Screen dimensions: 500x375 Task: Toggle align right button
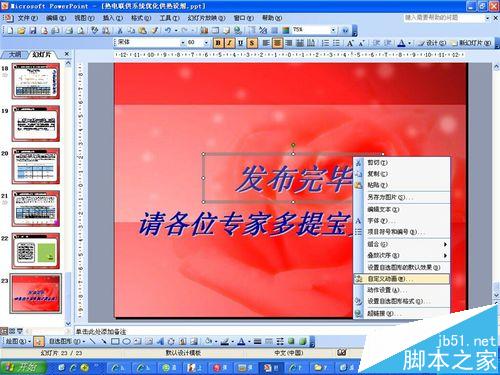[x=289, y=43]
